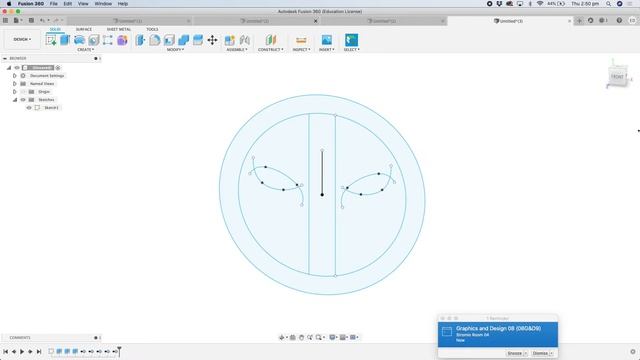The height and width of the screenshot is (360, 640).
Task: Collapse the Browser panel
Action: pyautogui.click(x=4, y=58)
